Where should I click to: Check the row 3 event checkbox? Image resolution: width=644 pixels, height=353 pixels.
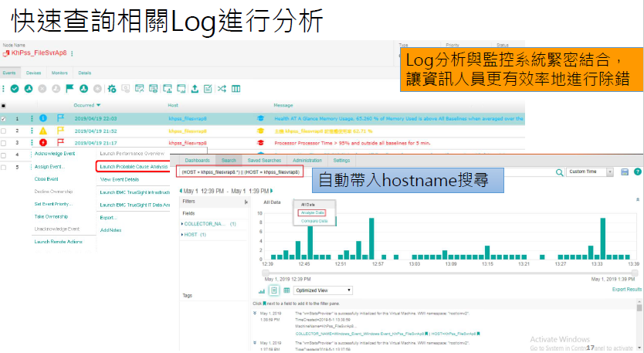coord(3,143)
